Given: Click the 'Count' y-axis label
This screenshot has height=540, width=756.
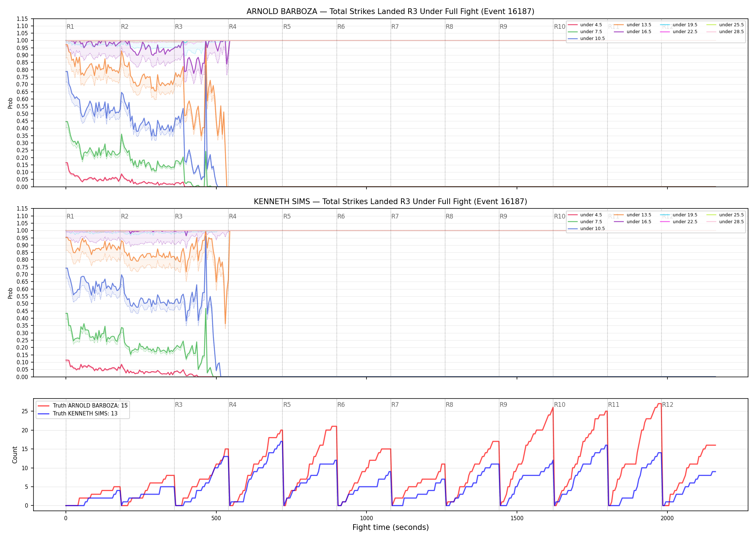Looking at the screenshot, I should [15, 455].
